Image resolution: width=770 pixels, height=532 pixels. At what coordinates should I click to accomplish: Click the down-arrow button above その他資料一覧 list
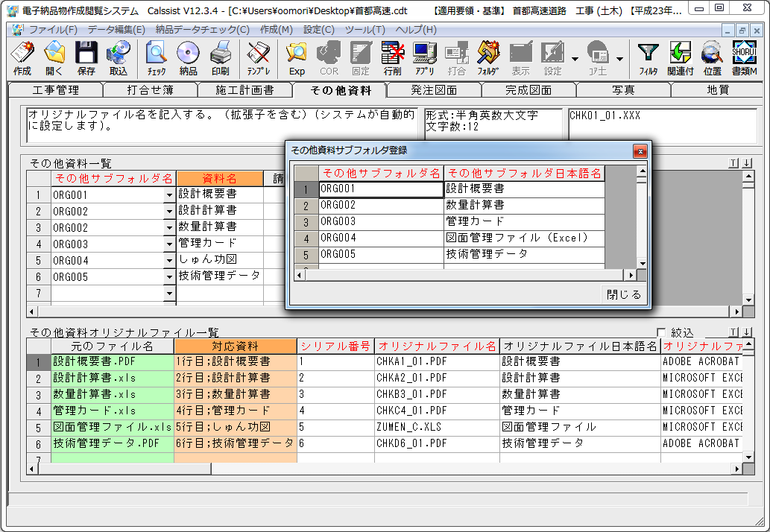tap(747, 163)
